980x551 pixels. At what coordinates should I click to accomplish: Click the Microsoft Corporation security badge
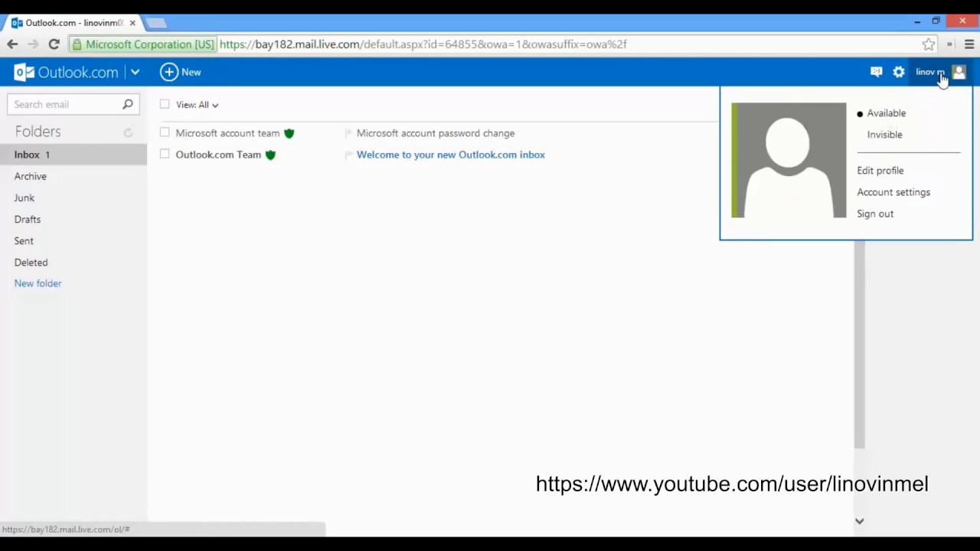point(143,44)
